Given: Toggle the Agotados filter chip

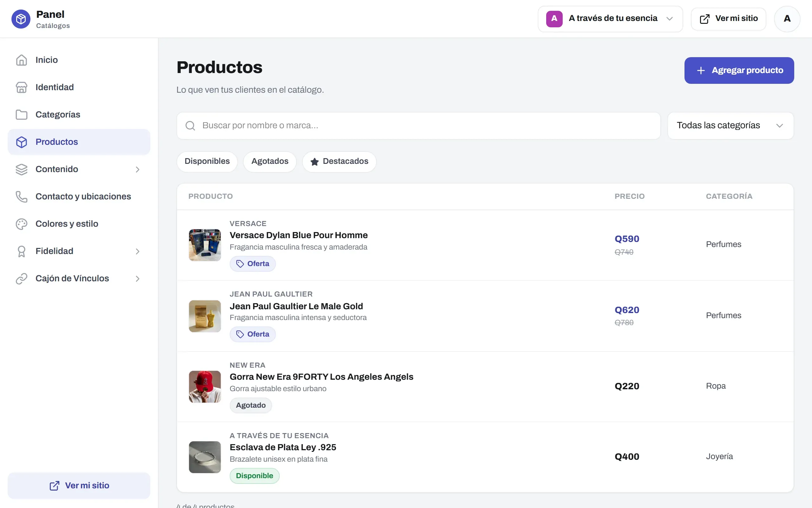Looking at the screenshot, I should (270, 162).
